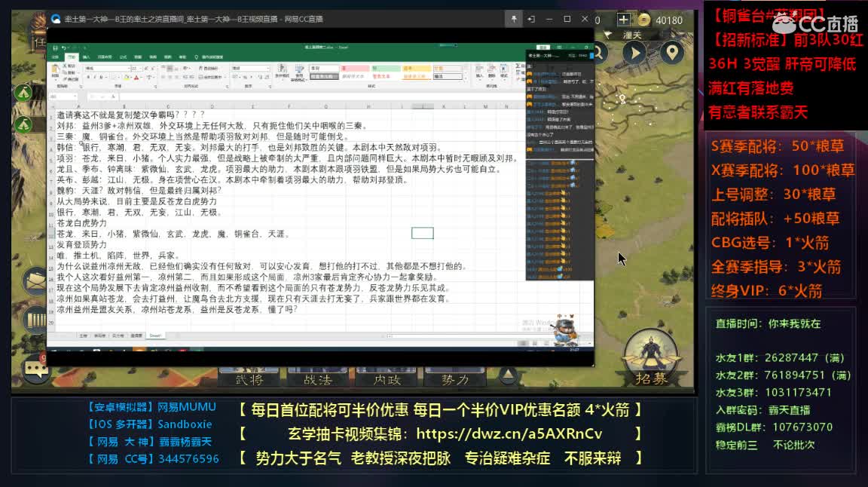Click the Format as Table icon
Image resolution: width=868 pixels, height=487 pixels.
299,72
